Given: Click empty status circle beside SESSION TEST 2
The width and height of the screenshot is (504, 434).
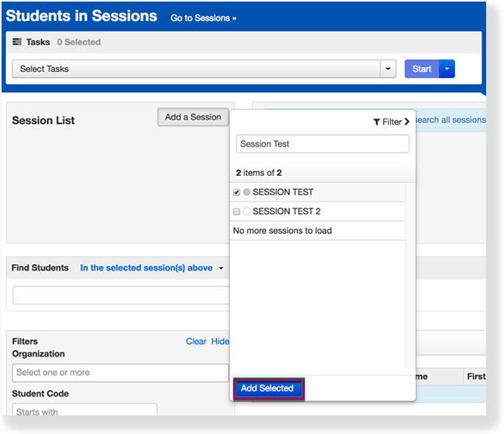Looking at the screenshot, I should (247, 212).
